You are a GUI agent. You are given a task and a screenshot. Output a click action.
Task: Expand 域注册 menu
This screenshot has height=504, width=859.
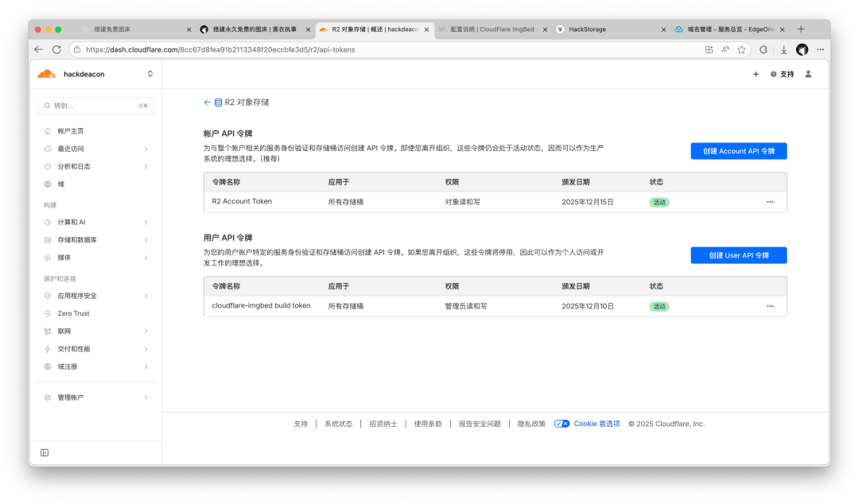pos(96,366)
